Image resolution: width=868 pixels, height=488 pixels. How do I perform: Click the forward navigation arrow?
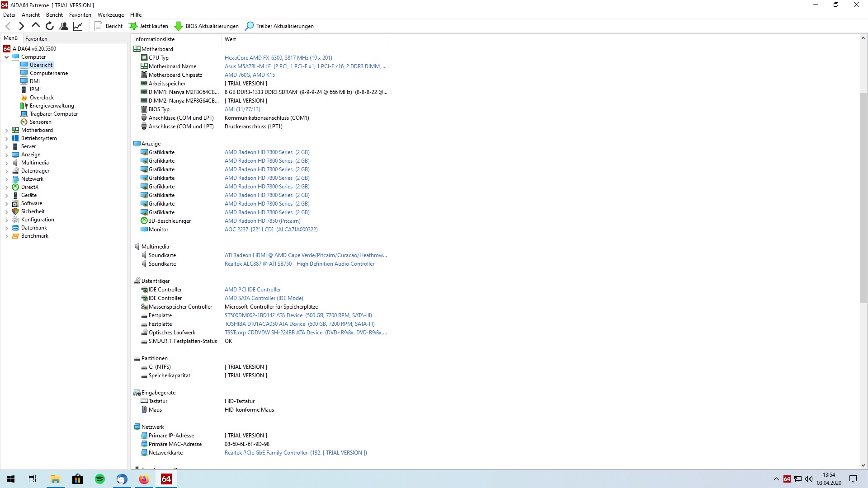[21, 26]
